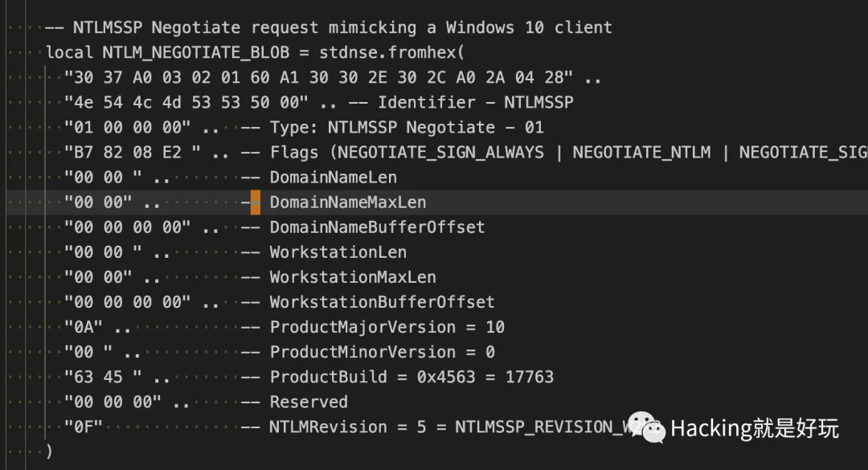
Task: Click the orange cursor on the DomainNameMaxLen line
Action: (256, 202)
